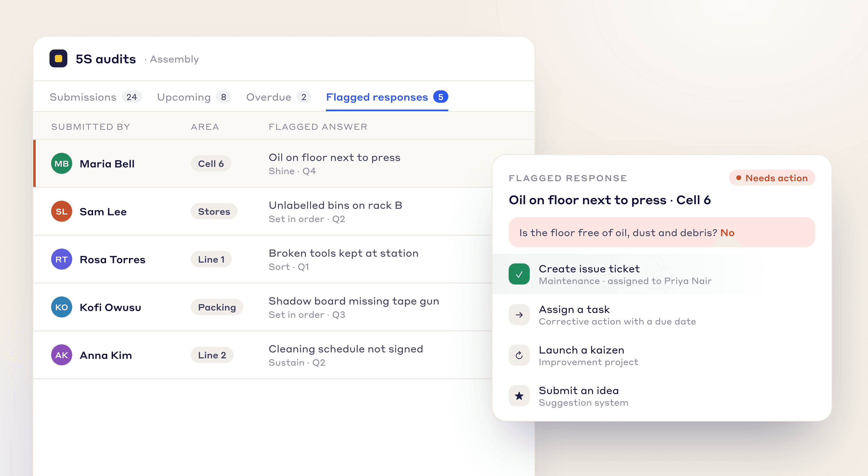The width and height of the screenshot is (868, 476).
Task: Switch to the Submissions tab
Action: coord(96,97)
